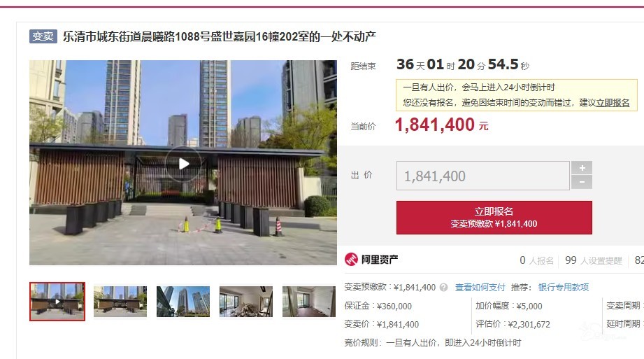Viewport: 644px width, 359px height.
Task: Click the question mark help icon beside 变卖预缴款
Action: coord(443,288)
